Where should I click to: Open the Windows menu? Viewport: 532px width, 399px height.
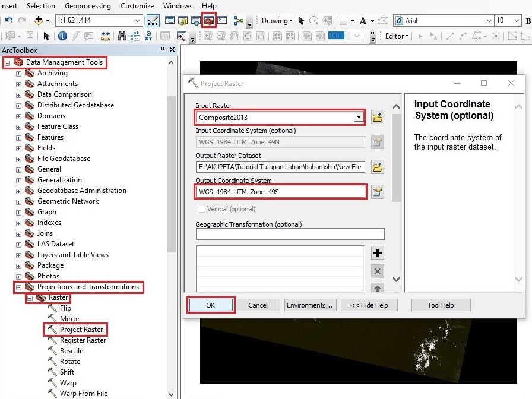click(x=178, y=6)
